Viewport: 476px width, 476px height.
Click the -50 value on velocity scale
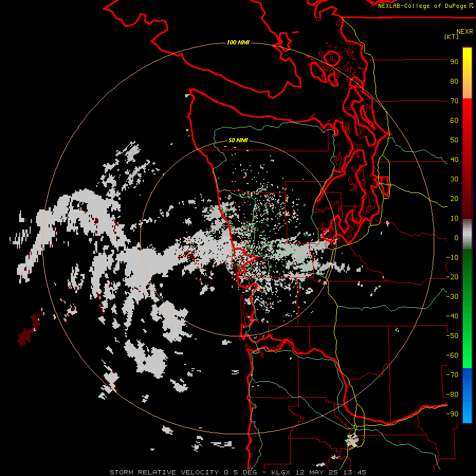452,336
